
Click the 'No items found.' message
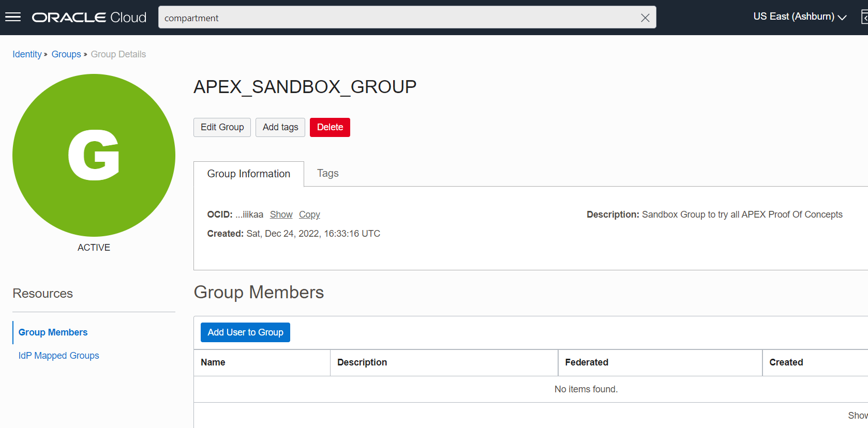tap(586, 389)
